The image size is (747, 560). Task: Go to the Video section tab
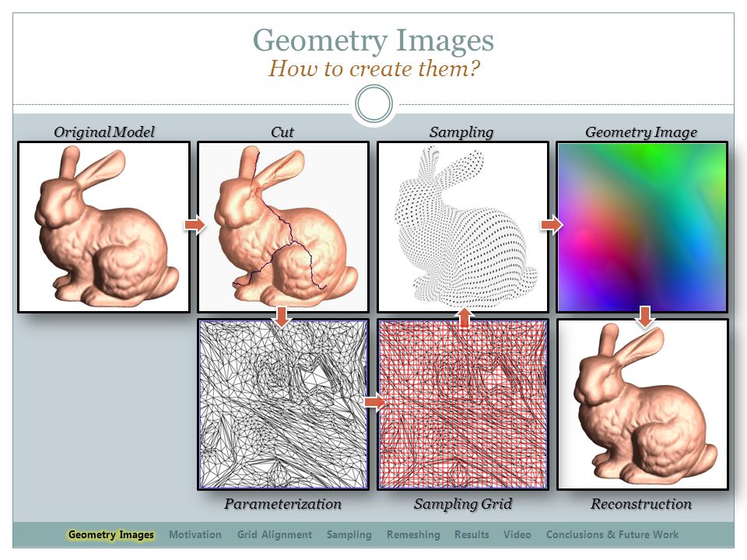point(517,535)
